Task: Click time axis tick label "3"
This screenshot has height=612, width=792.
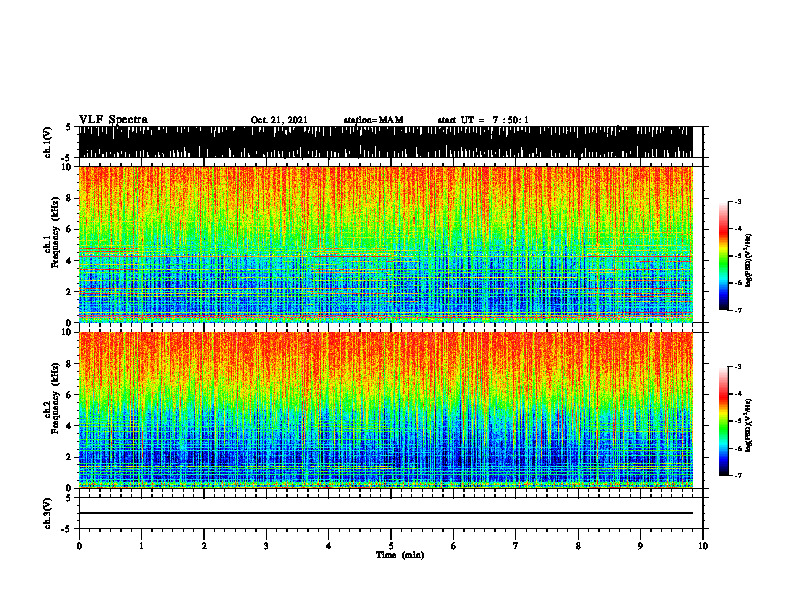Action: [266, 546]
